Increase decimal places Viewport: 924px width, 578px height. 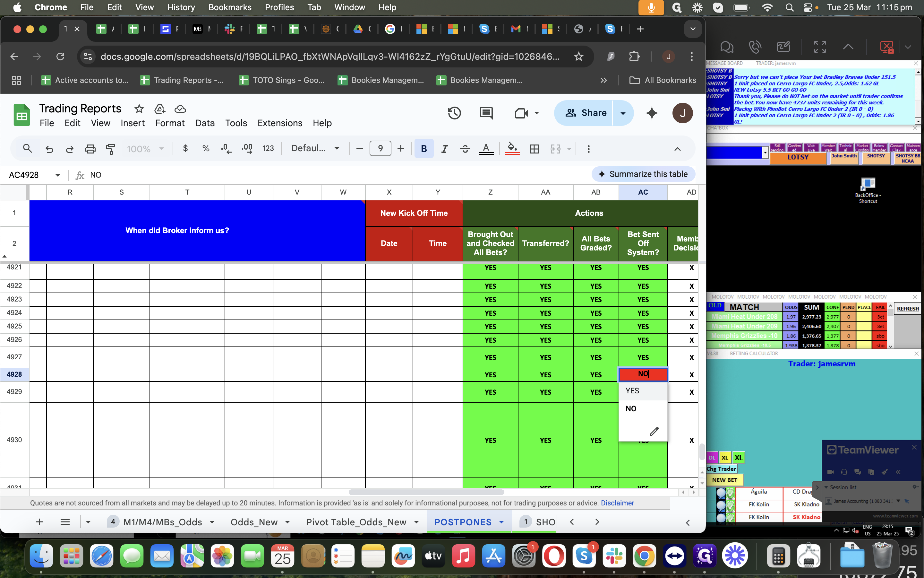click(247, 149)
